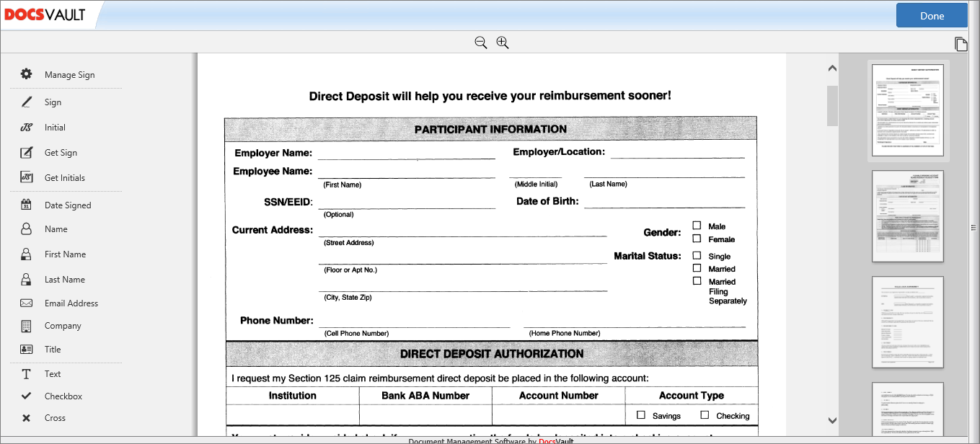
Task: Select the Name person icon
Action: 27,228
